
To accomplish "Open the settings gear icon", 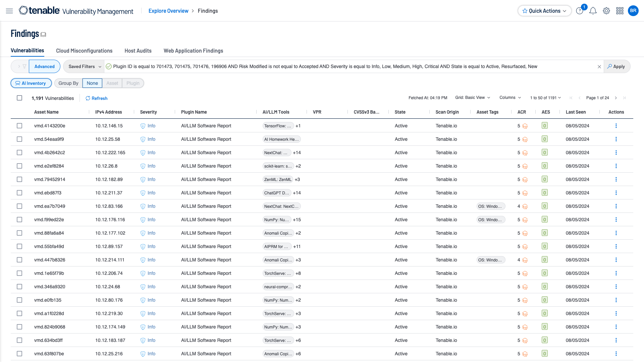I will tap(606, 11).
